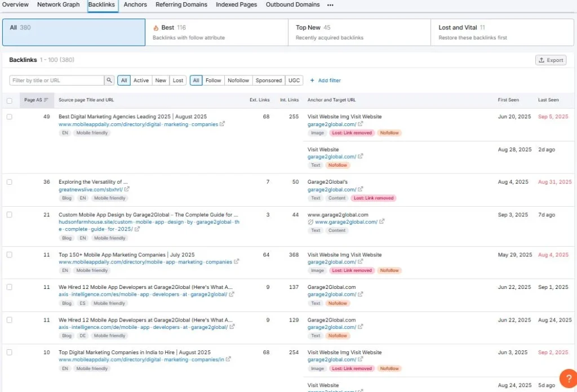The image size is (577, 392).
Task: Select the Lost and Vital 11 card
Action: pos(502,32)
